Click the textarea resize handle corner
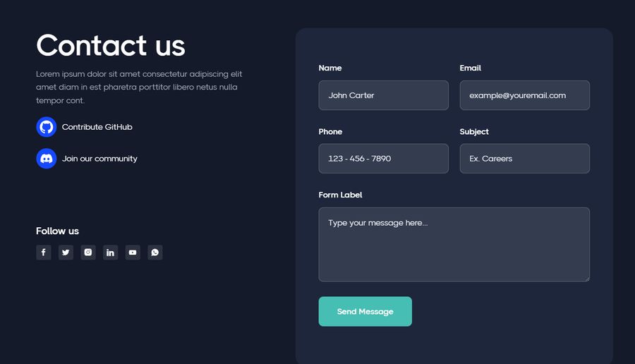This screenshot has height=364, width=635. [587, 279]
